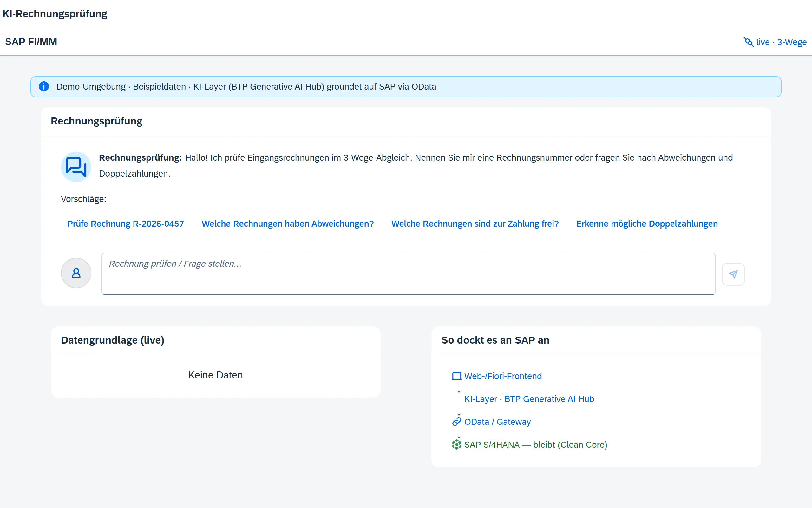
Task: Click the chat bubbles avatar icon
Action: (76, 167)
